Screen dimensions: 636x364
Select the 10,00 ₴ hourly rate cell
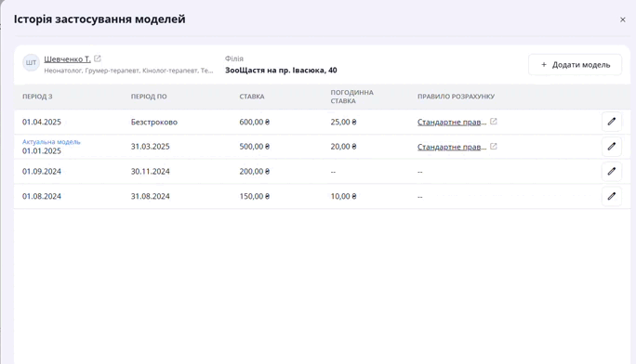343,196
